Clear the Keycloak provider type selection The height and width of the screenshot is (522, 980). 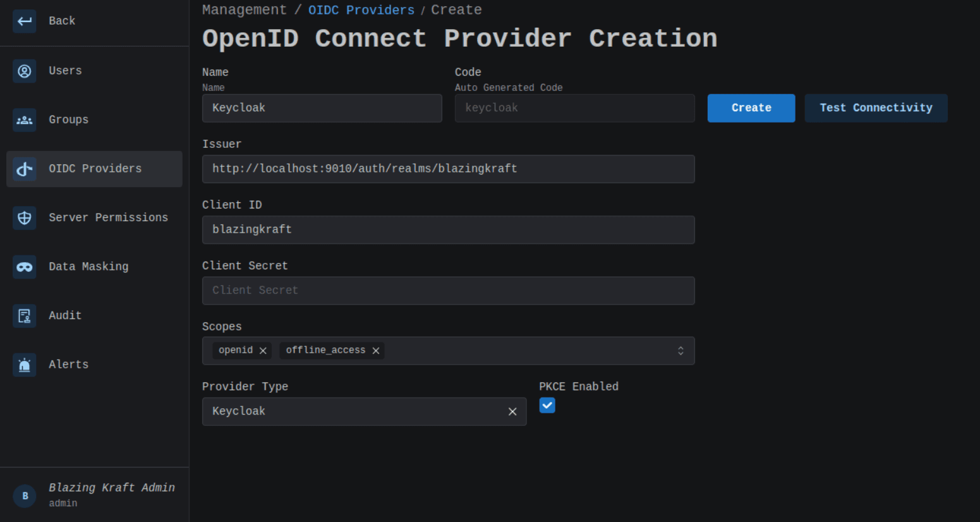[512, 411]
